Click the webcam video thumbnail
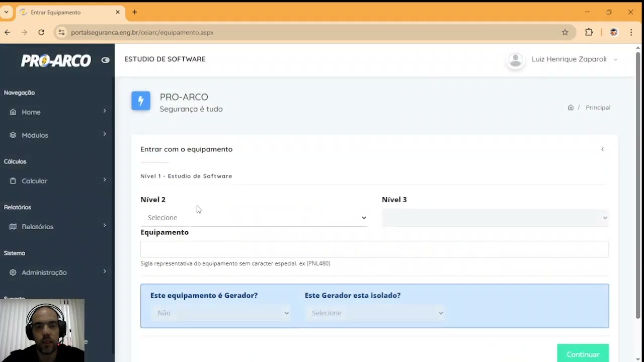This screenshot has height=362, width=644. click(x=42, y=330)
